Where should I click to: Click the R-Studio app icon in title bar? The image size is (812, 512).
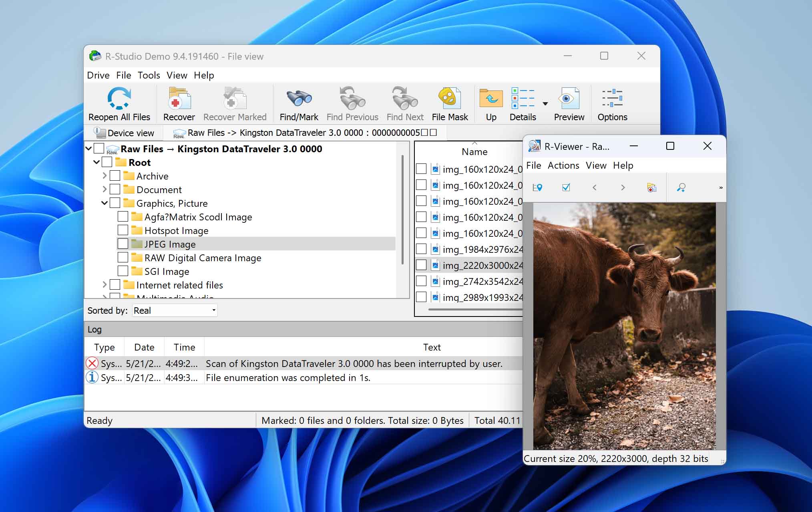95,56
